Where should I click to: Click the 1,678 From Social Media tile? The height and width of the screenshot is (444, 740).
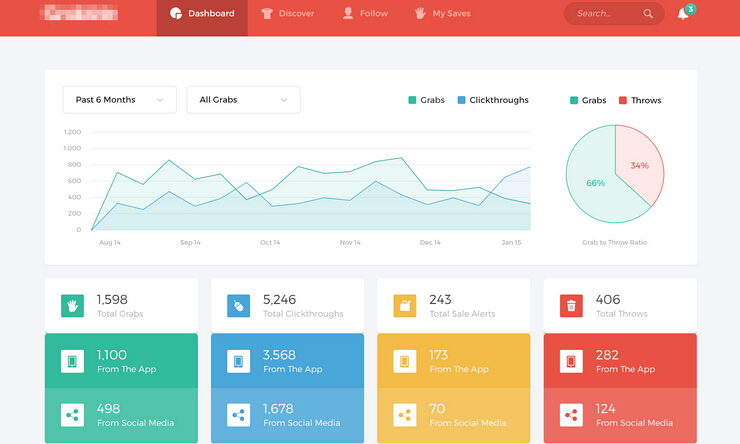pos(287,415)
